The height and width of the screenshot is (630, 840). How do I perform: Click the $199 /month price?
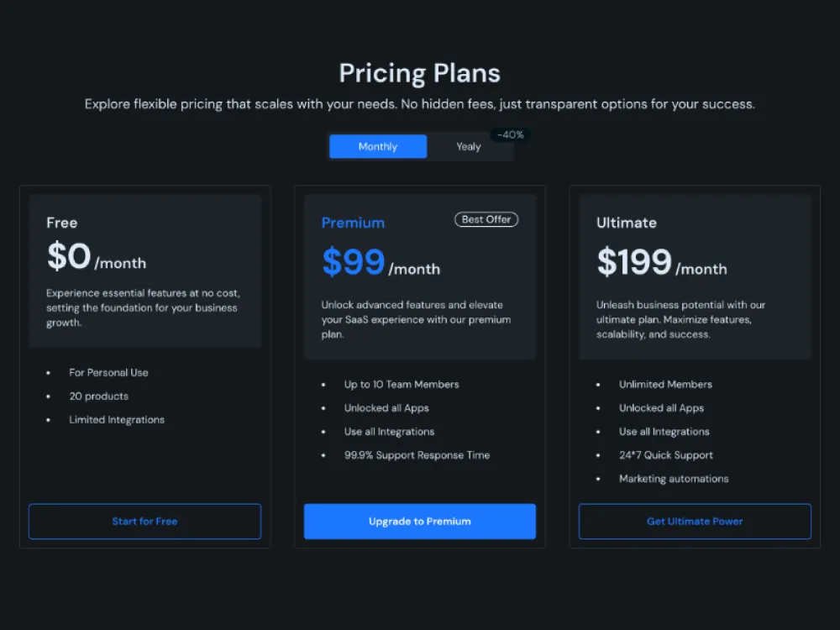click(662, 264)
